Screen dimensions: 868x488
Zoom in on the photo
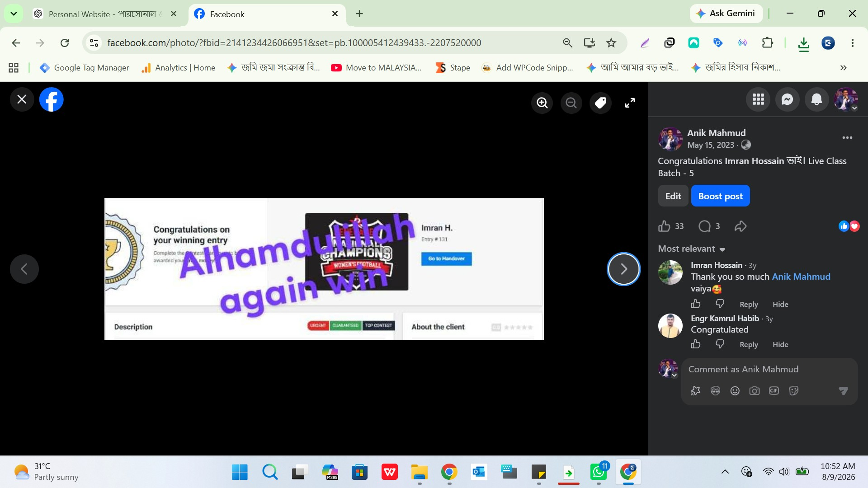pos(542,103)
